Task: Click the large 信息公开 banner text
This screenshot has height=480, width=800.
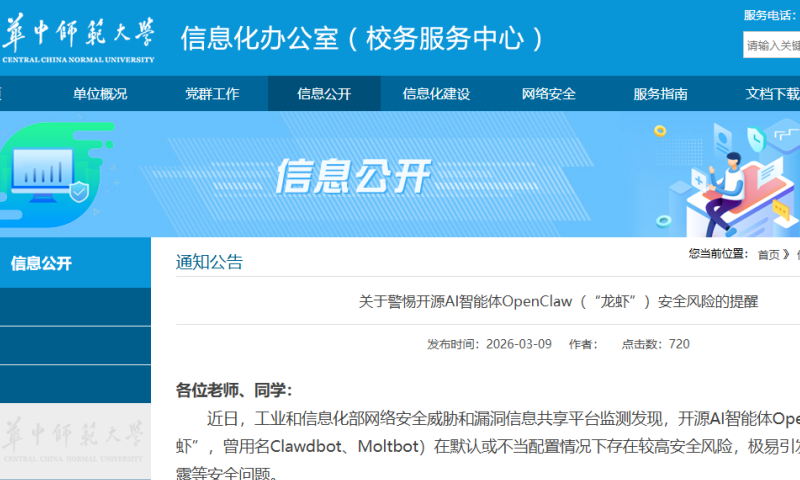Action: click(352, 176)
